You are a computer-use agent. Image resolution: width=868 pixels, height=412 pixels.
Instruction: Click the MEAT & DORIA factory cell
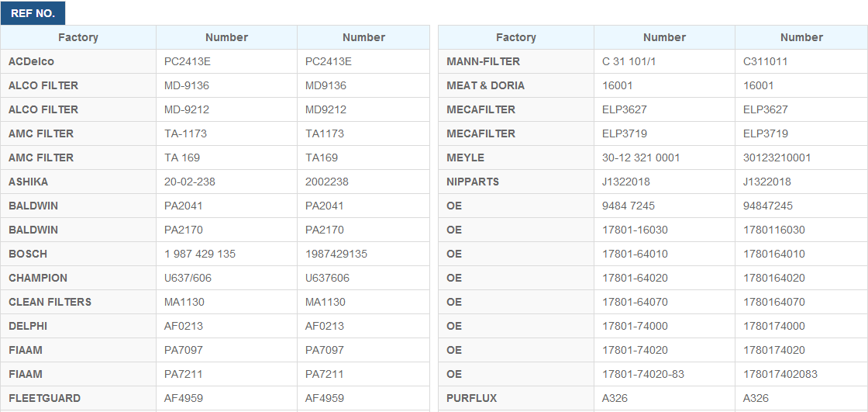point(486,85)
